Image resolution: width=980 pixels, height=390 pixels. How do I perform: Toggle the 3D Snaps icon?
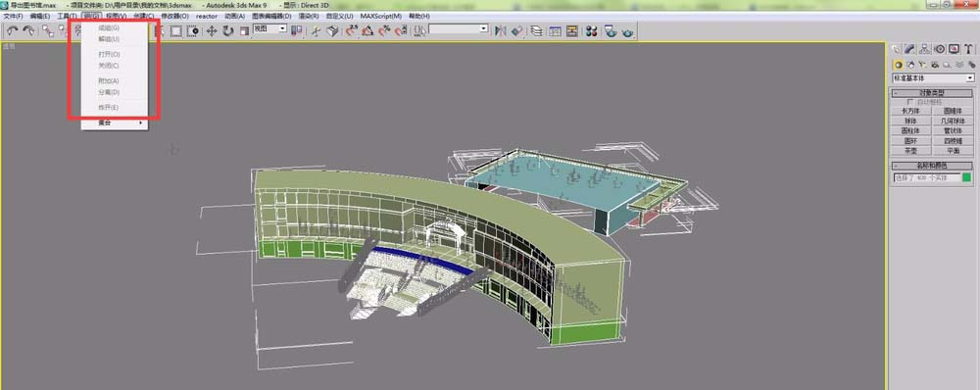[x=352, y=30]
